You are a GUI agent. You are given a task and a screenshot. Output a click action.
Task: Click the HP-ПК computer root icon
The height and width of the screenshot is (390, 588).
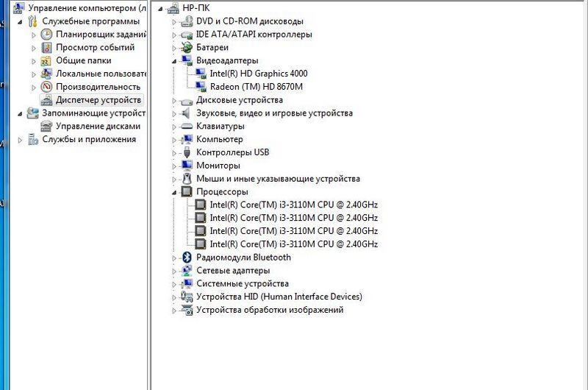coord(173,8)
